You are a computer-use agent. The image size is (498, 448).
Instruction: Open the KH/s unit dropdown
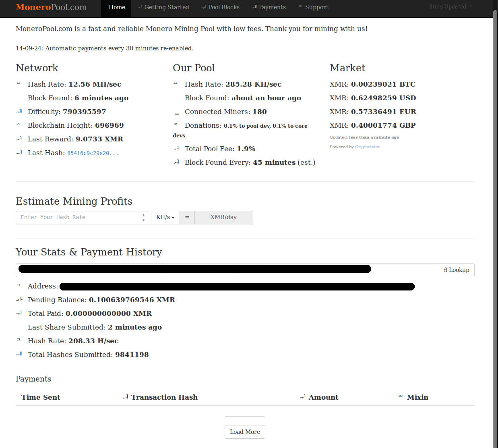[165, 217]
